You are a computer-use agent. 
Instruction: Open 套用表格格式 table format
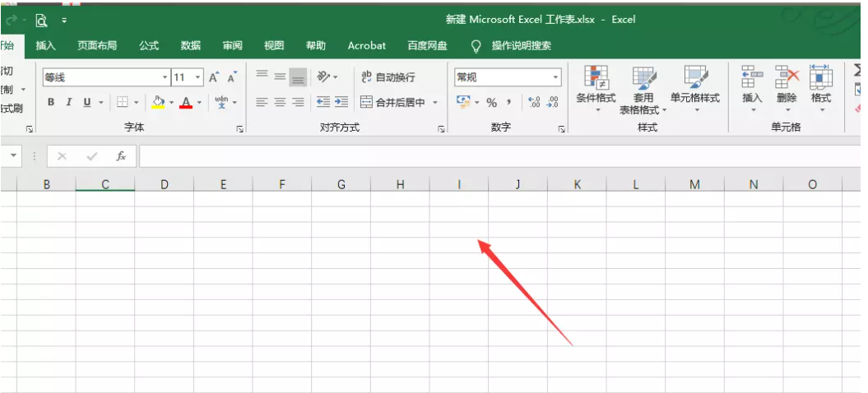point(643,90)
